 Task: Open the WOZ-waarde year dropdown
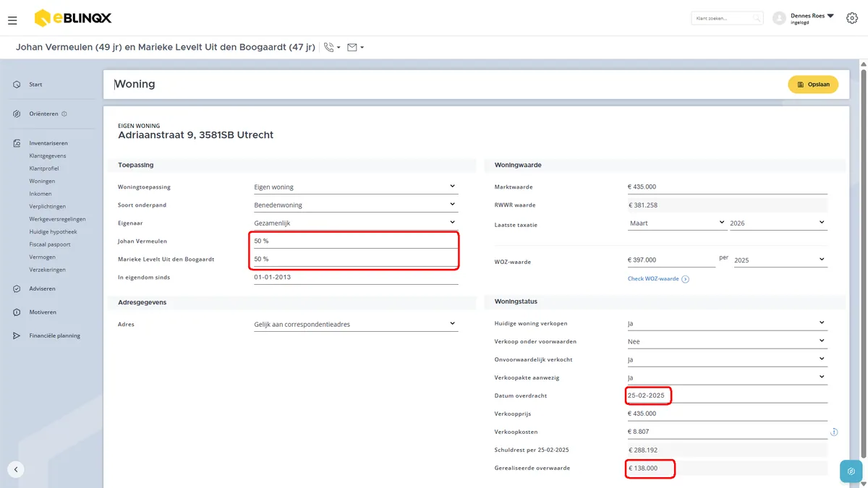(x=780, y=260)
